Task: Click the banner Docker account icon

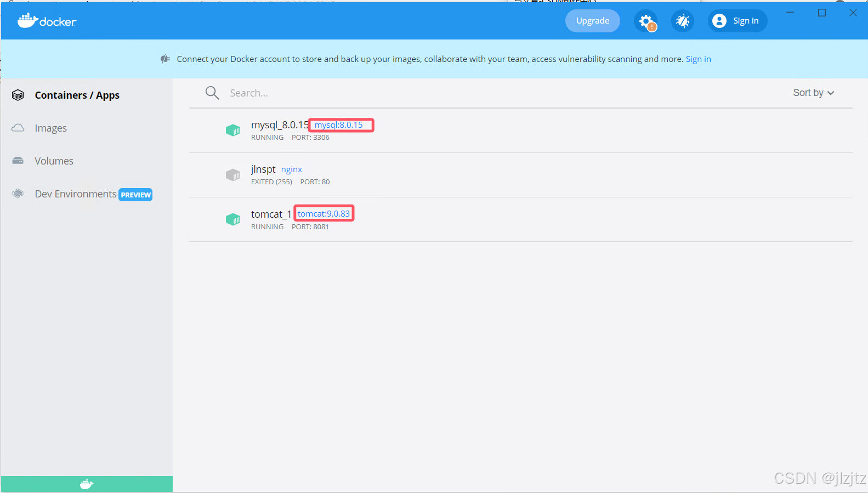Action: (x=165, y=59)
